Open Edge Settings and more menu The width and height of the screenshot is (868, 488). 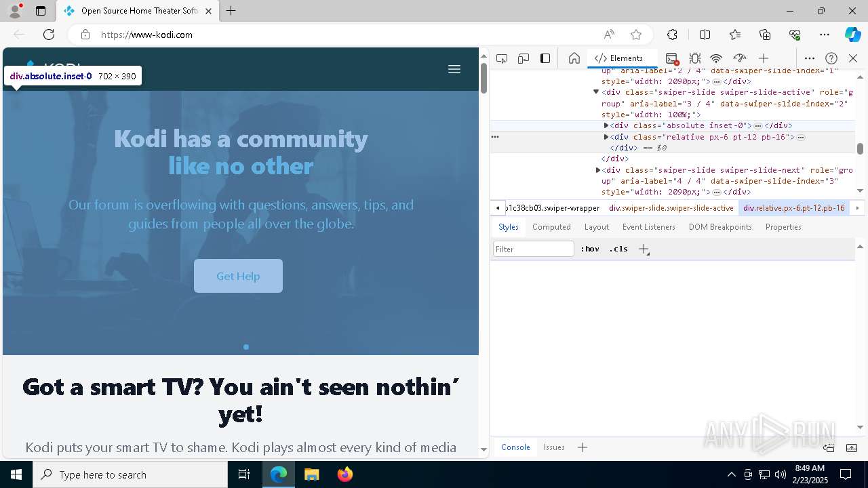point(825,35)
